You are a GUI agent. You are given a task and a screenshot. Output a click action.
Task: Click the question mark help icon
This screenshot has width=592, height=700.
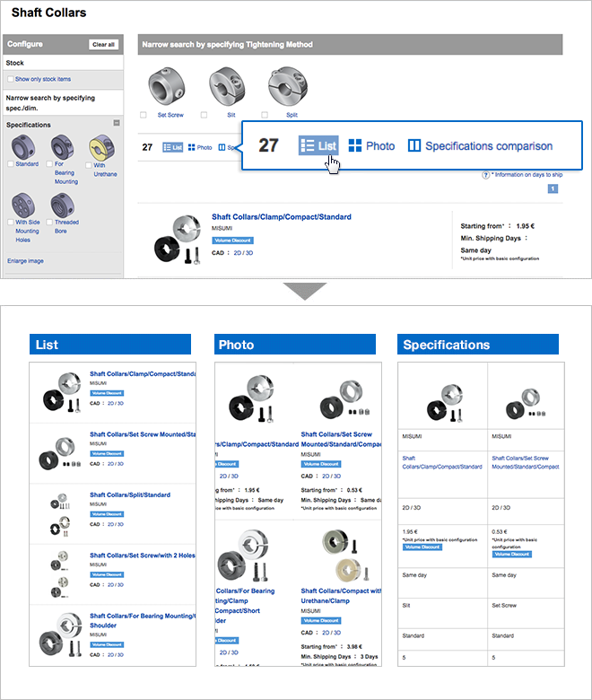(x=485, y=175)
